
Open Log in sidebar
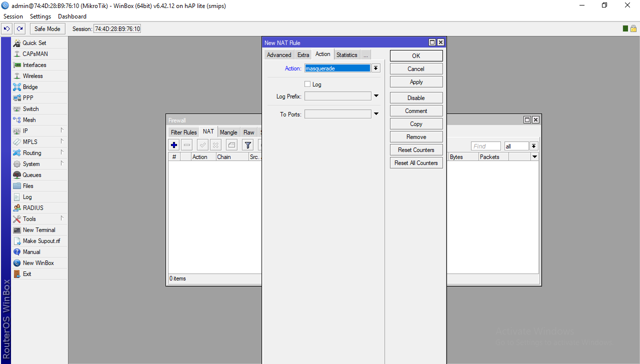39,197
